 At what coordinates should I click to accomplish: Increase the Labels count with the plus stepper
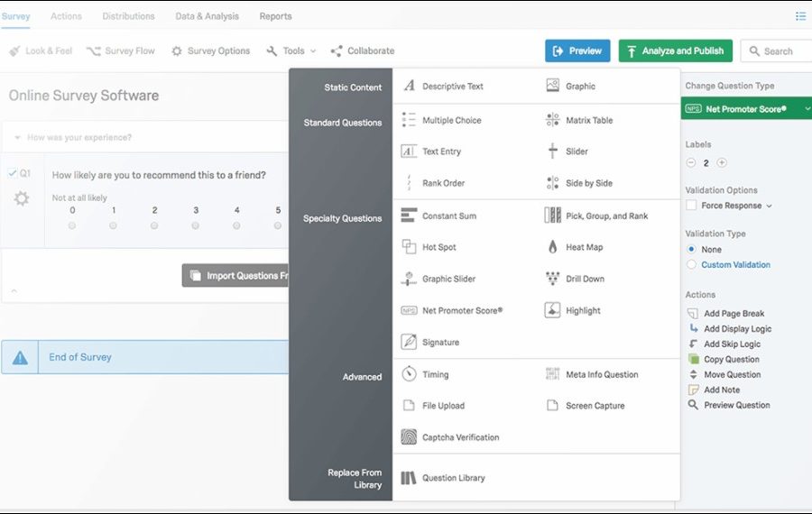click(x=722, y=163)
